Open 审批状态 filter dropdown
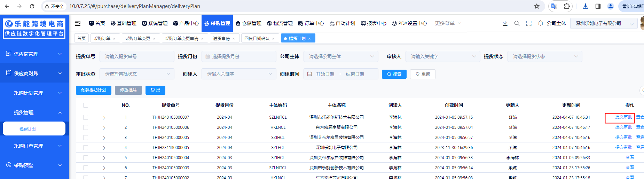Viewport: 644px width, 179px height. 137,74
